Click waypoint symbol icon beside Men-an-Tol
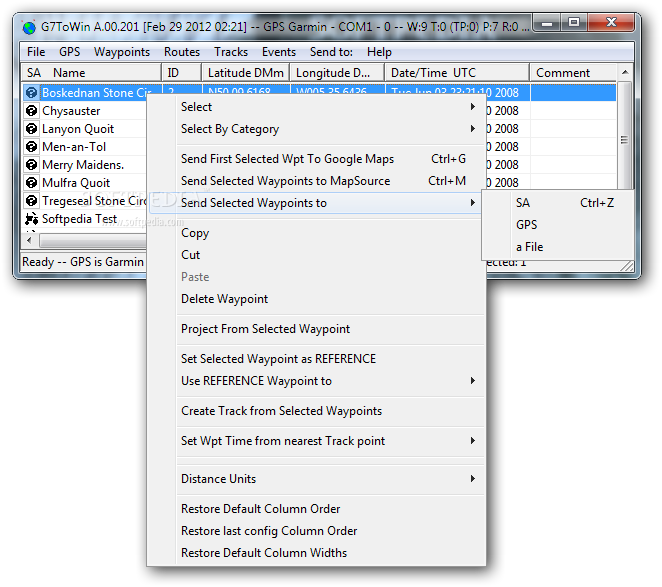662x587 pixels. [31, 147]
